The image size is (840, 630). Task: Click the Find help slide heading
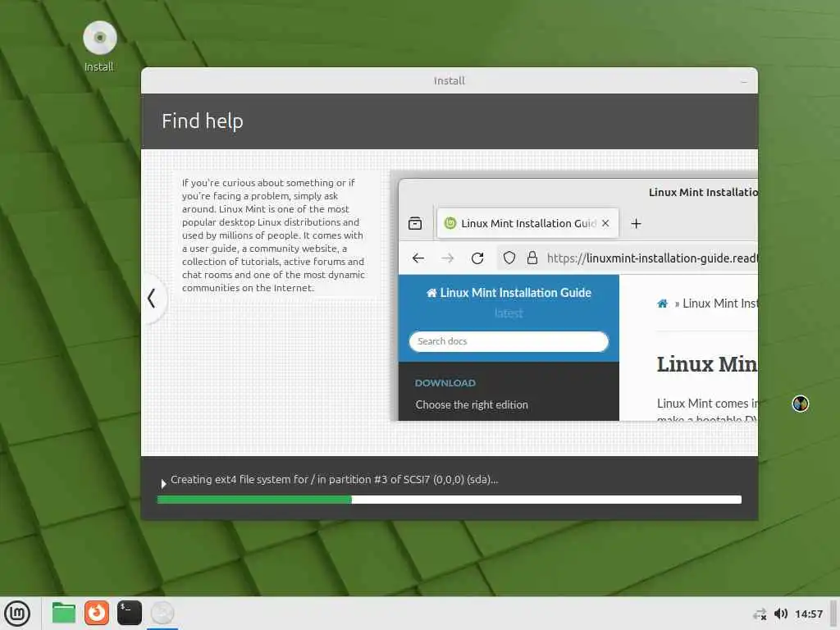203,121
